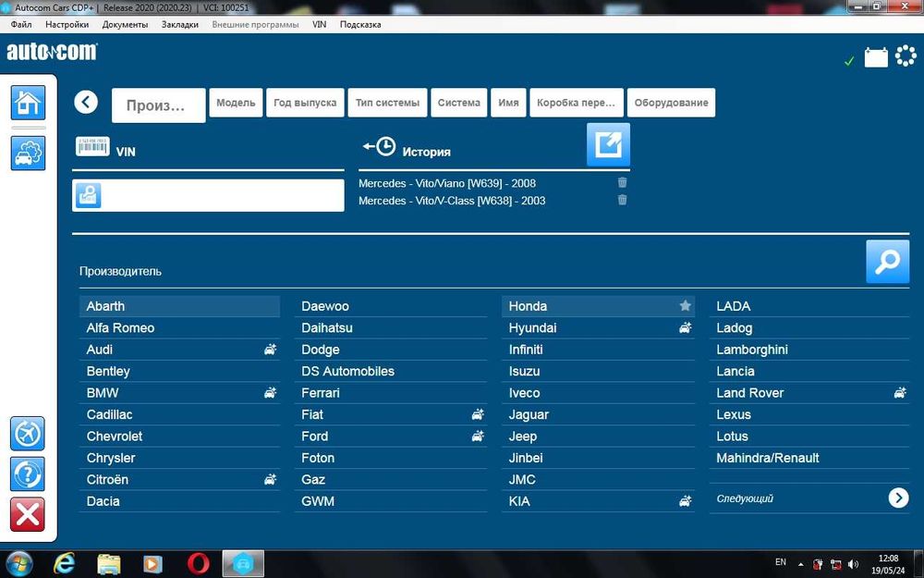Click the red X exit icon
Viewport: 924px width, 578px height.
(x=27, y=514)
